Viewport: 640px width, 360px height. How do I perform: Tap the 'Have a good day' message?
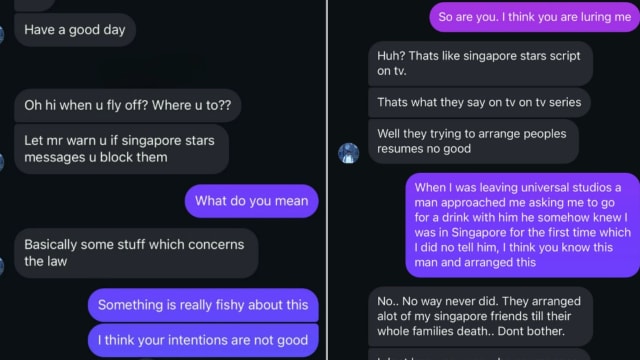(75, 30)
